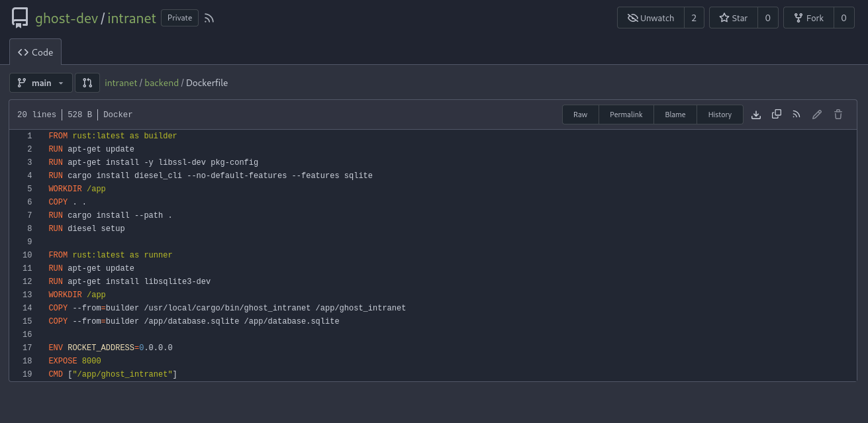The height and width of the screenshot is (423, 868).
Task: Click line number 14
Action: (27, 308)
